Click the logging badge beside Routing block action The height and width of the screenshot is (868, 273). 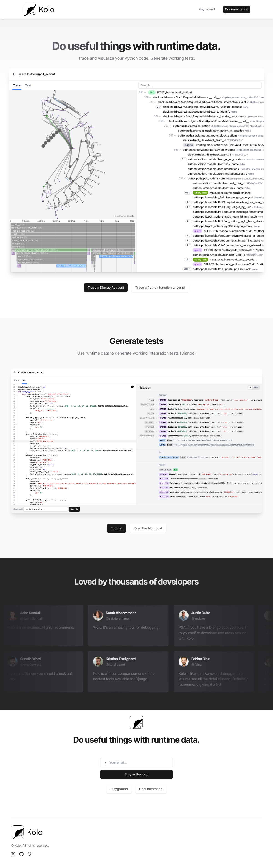[x=189, y=145]
